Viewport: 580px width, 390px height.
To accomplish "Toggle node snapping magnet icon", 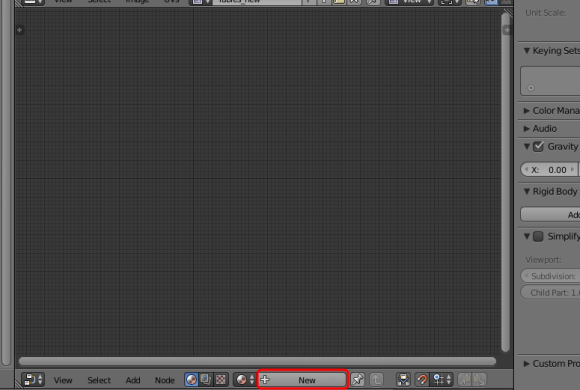I will pyautogui.click(x=422, y=380).
